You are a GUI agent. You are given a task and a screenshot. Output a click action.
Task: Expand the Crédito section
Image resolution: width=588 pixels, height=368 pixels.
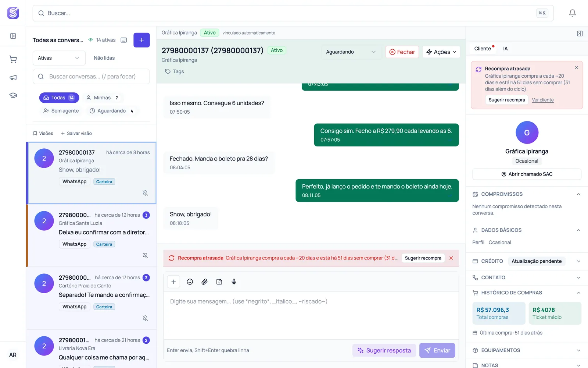point(527,261)
